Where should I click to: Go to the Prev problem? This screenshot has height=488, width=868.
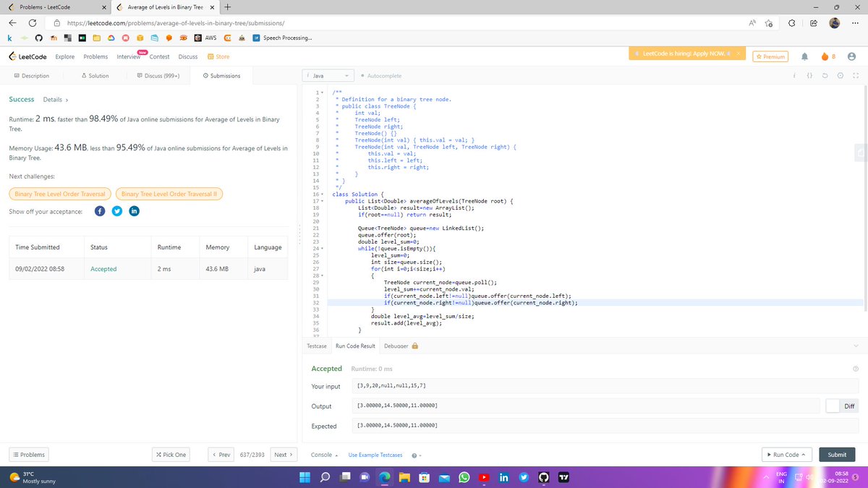pyautogui.click(x=221, y=455)
